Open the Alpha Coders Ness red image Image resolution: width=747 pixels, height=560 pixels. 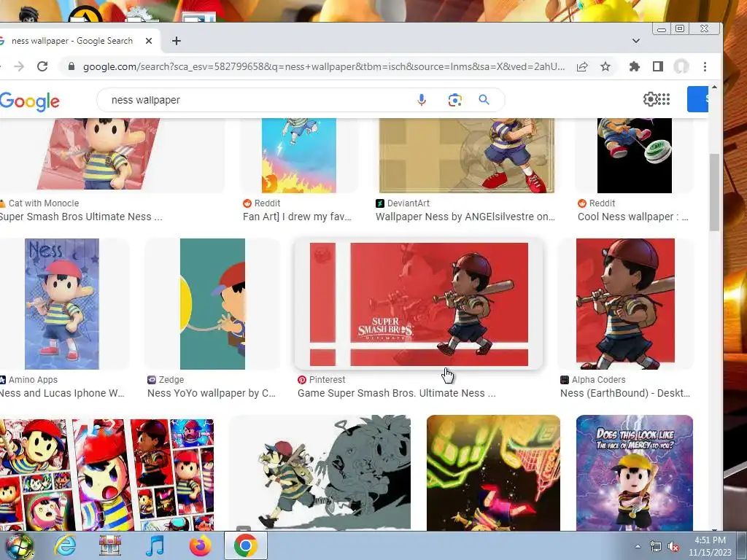coord(625,304)
